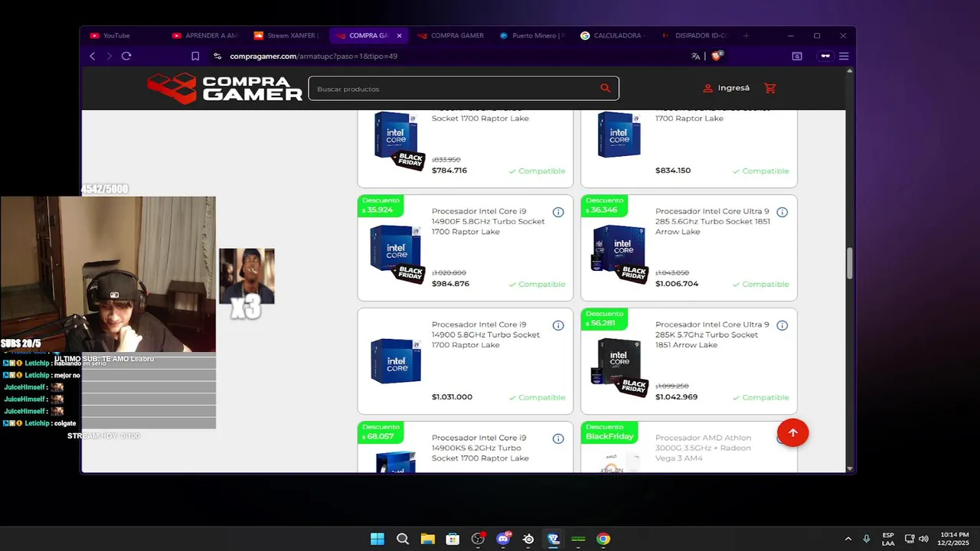Screen dimensions: 980x551
Task: Open Google Chrome from the taskbar
Action: pos(603,539)
